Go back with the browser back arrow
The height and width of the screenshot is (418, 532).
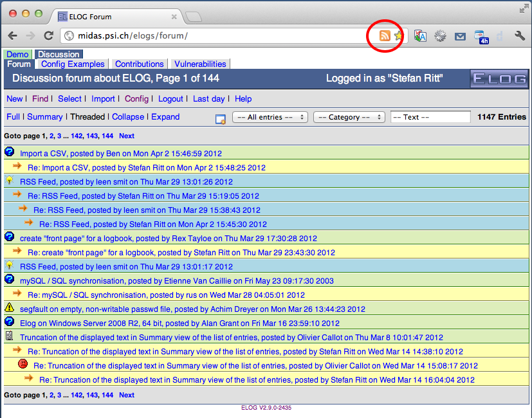[x=13, y=35]
